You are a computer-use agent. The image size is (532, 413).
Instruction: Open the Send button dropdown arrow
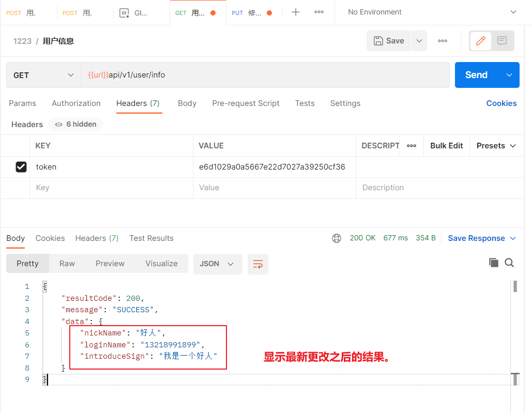[x=509, y=75]
